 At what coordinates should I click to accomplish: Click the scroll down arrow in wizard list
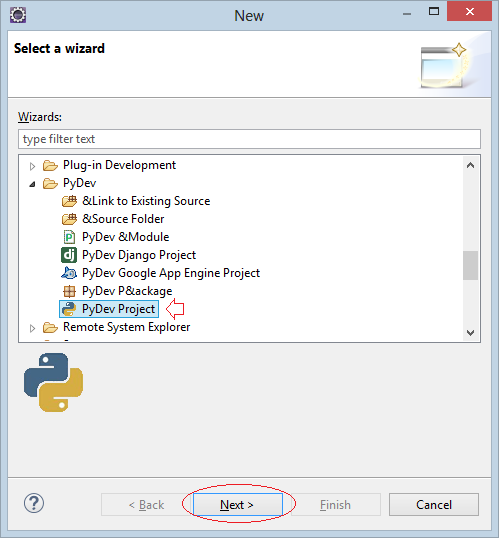click(x=471, y=332)
